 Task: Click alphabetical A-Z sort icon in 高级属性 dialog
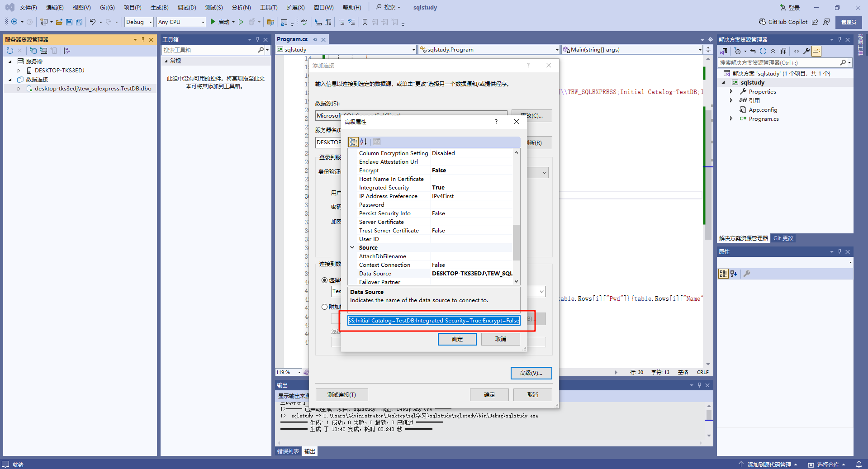(x=364, y=142)
